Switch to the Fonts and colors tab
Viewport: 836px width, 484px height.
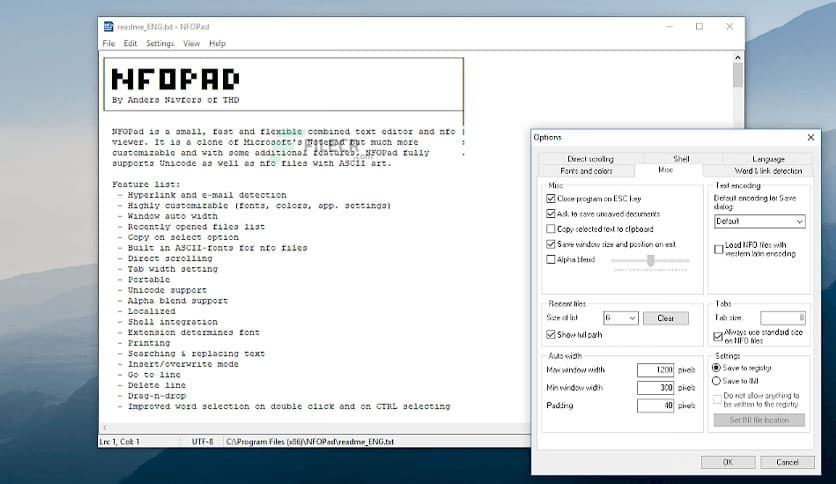(586, 171)
